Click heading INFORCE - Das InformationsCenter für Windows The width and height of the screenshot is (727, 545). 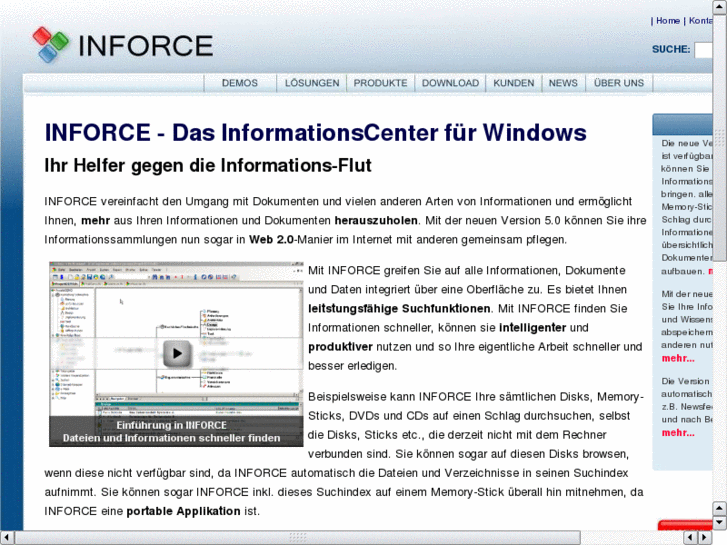(315, 133)
